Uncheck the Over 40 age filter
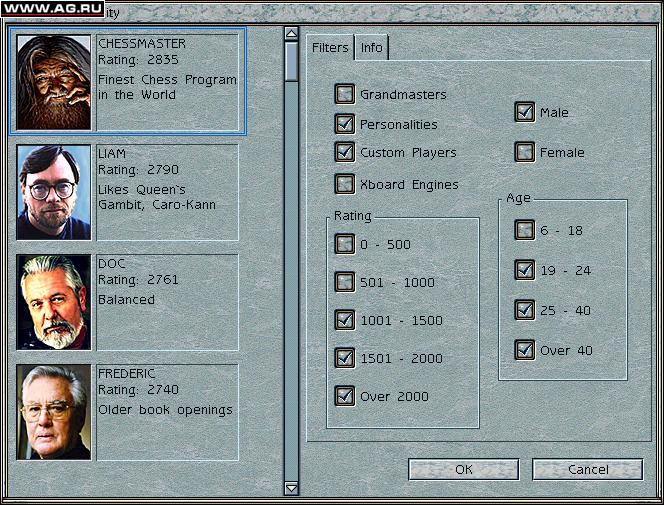 (525, 350)
